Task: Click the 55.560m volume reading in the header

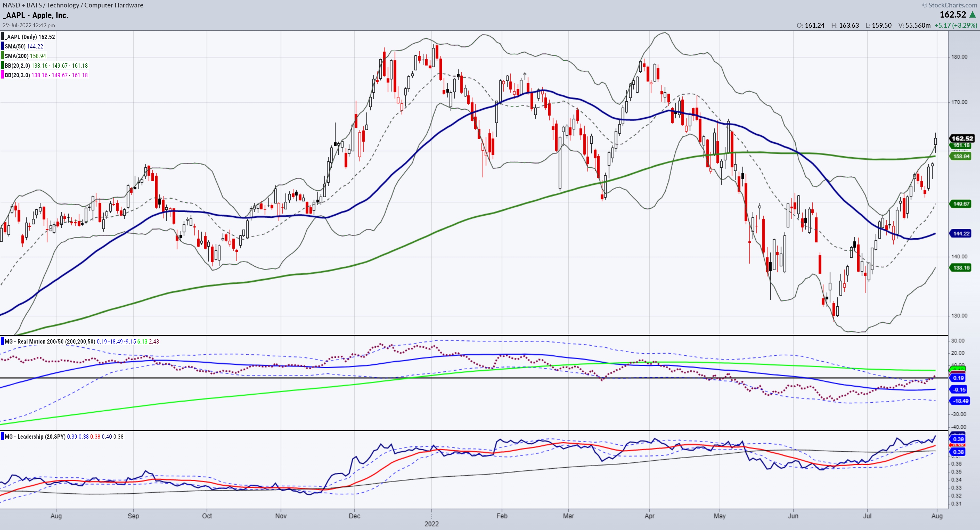Action: pyautogui.click(x=918, y=26)
